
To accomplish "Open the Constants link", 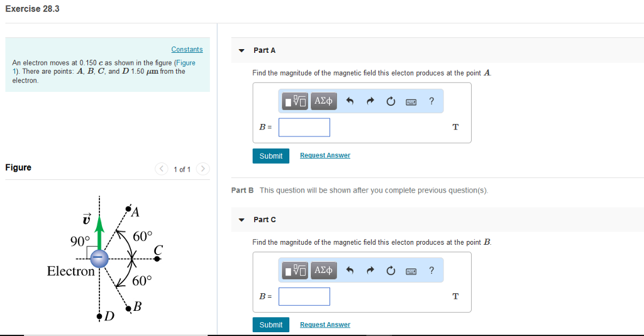I will [x=187, y=49].
